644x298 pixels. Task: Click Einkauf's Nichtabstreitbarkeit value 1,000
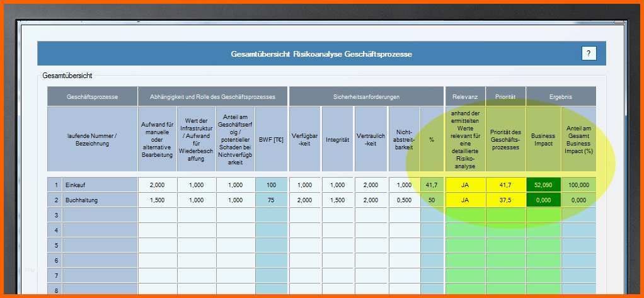[x=403, y=185]
